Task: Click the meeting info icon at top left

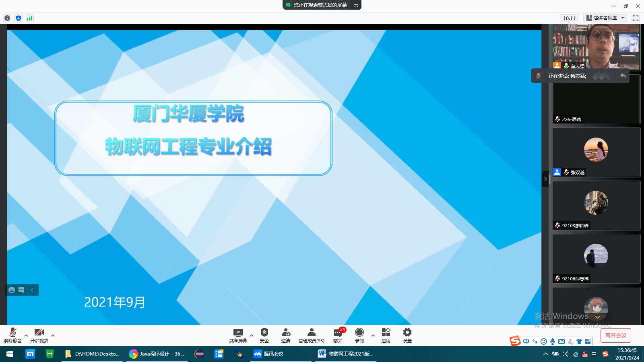Action: (x=7, y=18)
